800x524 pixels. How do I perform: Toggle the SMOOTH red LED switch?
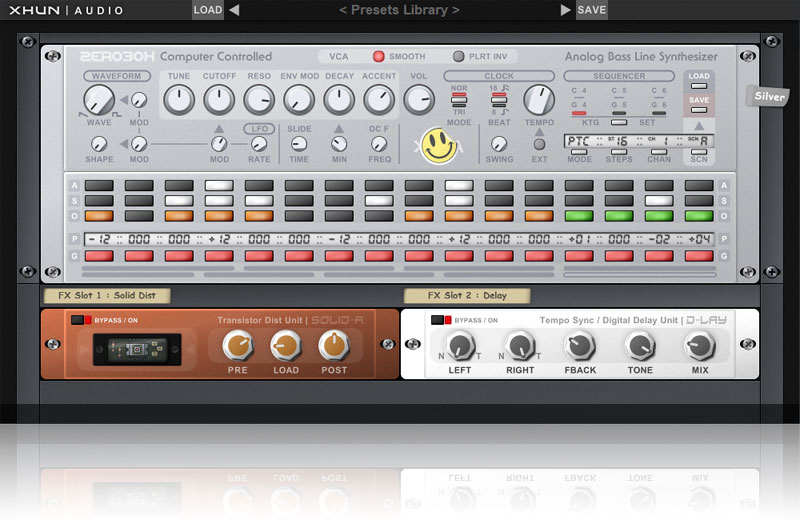pyautogui.click(x=379, y=57)
